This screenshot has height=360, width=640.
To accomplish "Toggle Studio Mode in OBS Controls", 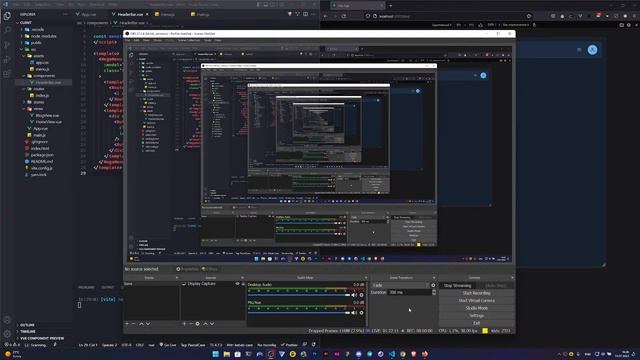I will click(x=476, y=308).
